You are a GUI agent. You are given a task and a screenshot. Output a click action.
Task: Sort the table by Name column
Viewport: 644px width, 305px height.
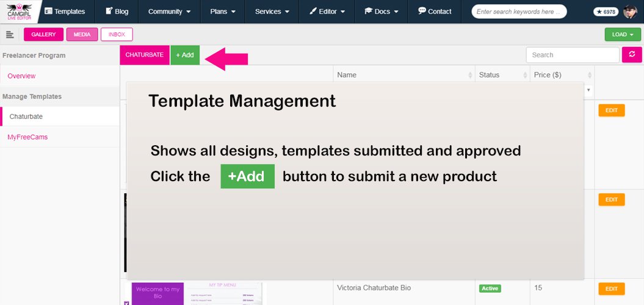point(404,75)
